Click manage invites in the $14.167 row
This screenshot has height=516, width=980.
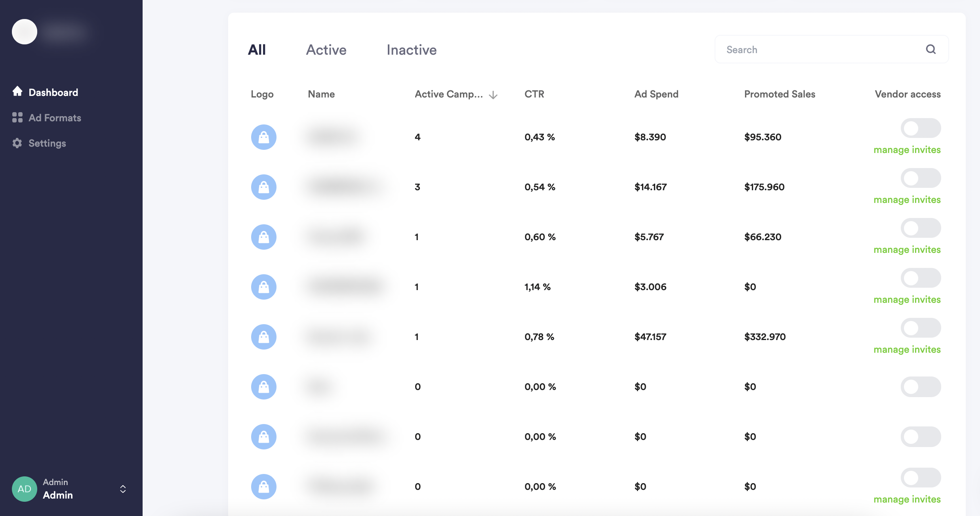907,200
